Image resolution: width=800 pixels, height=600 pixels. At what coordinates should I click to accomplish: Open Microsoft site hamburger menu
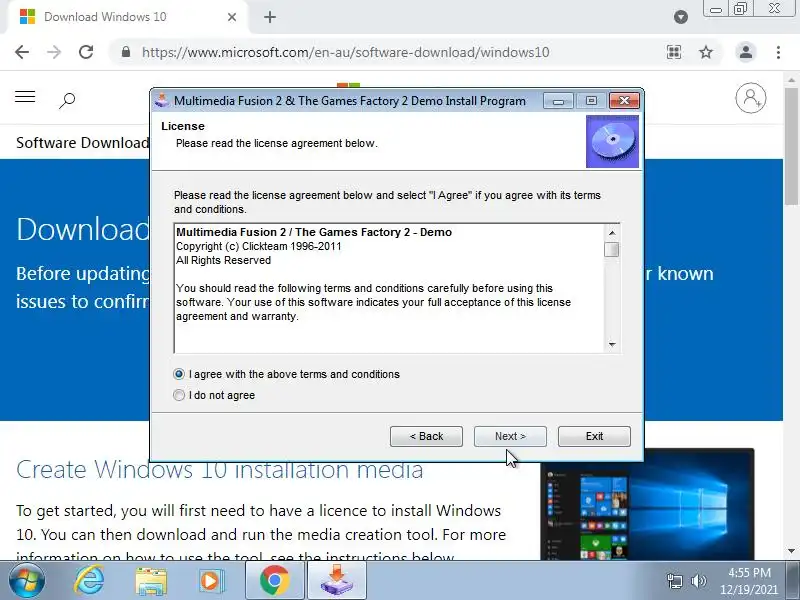25,96
